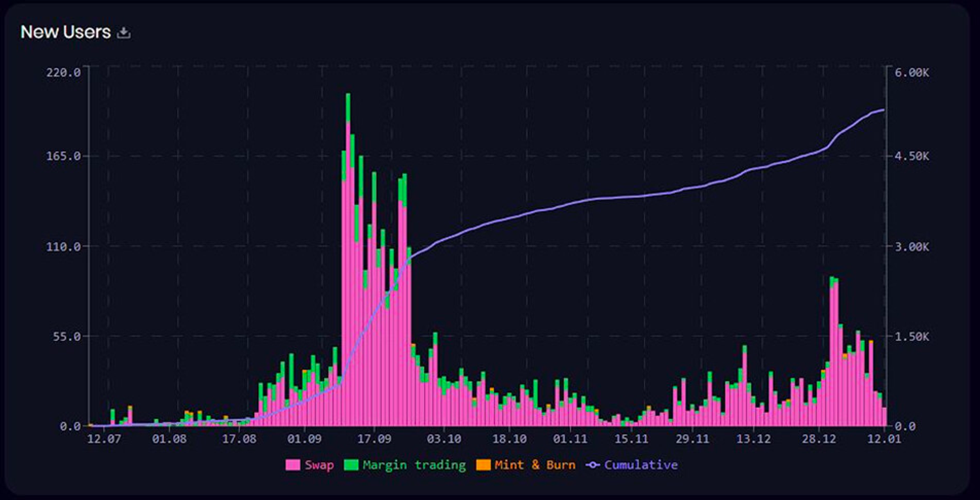Click the 12.07 starting date label
The width and height of the screenshot is (980, 500).
tap(104, 439)
